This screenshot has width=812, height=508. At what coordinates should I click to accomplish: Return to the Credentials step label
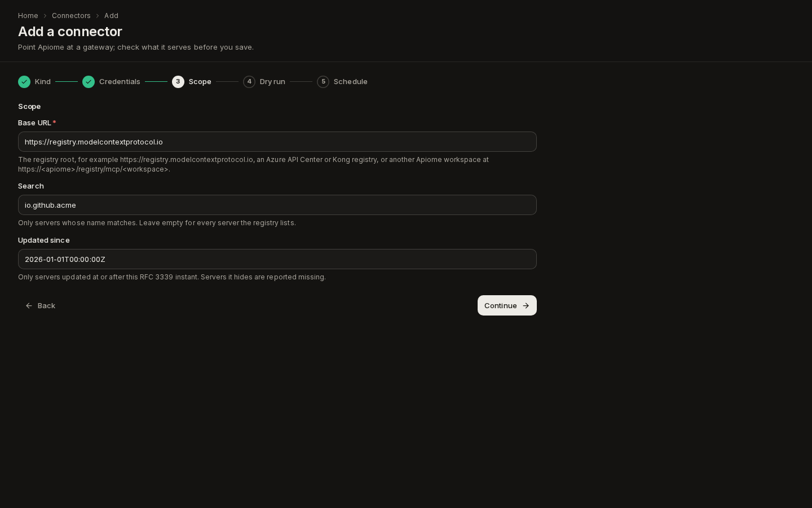pos(120,82)
